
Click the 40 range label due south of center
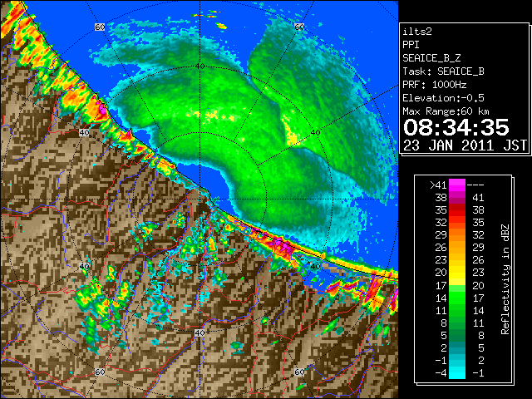(199, 332)
